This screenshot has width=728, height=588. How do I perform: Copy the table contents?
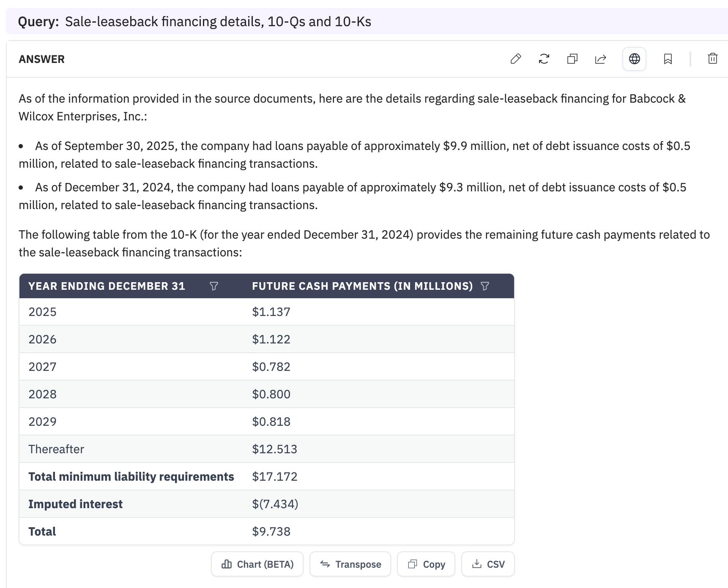coord(426,564)
